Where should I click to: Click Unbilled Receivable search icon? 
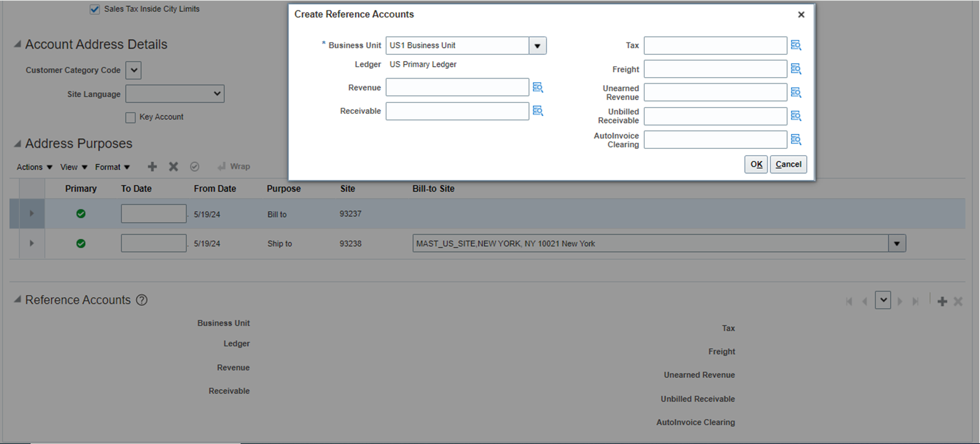tap(796, 116)
